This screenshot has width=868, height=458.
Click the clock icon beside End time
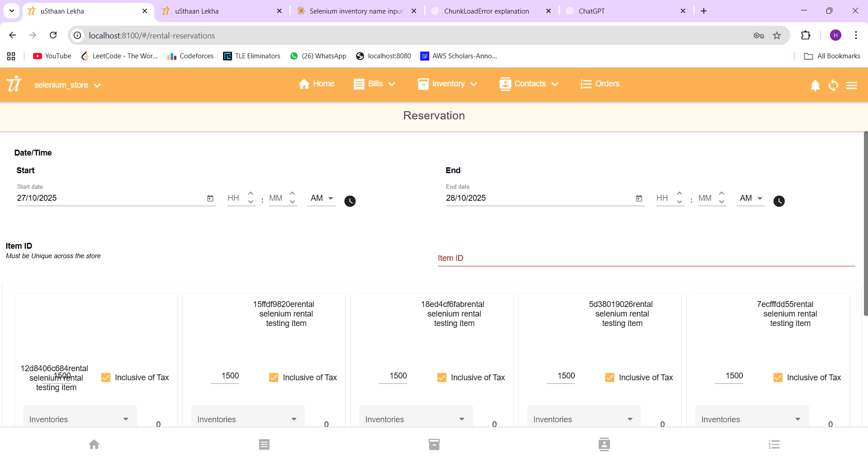tap(778, 201)
